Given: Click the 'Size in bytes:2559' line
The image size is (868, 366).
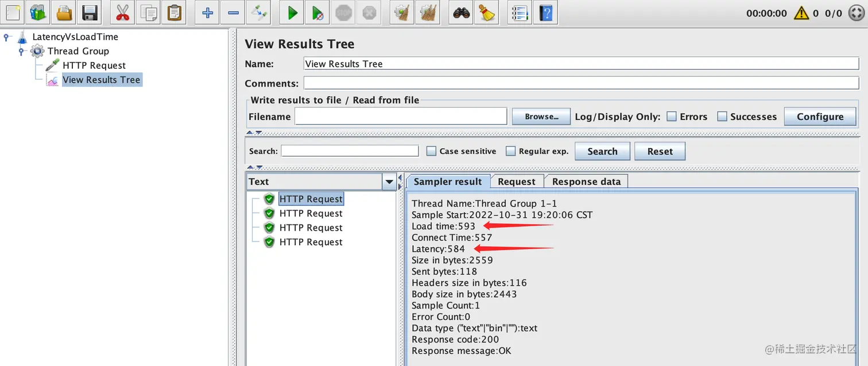Looking at the screenshot, I should coord(452,260).
